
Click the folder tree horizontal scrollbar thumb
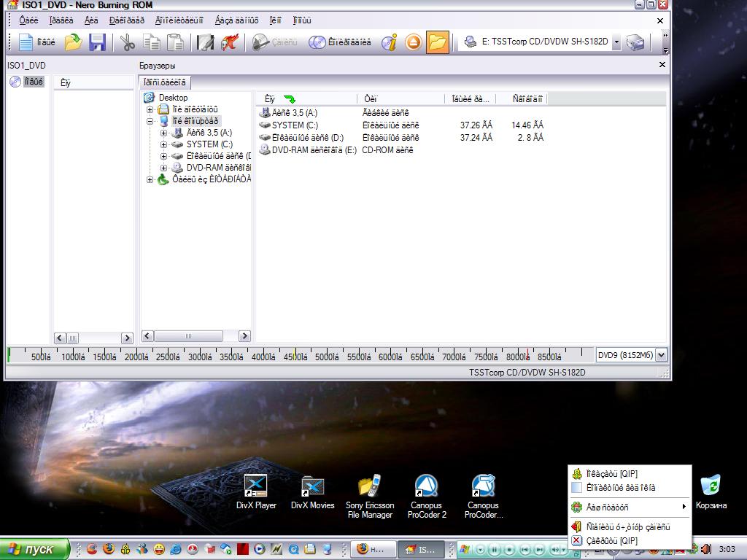[188, 336]
